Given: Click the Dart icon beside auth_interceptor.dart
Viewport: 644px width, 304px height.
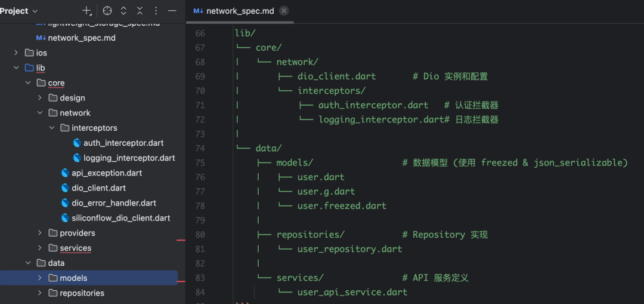Looking at the screenshot, I should pyautogui.click(x=77, y=143).
